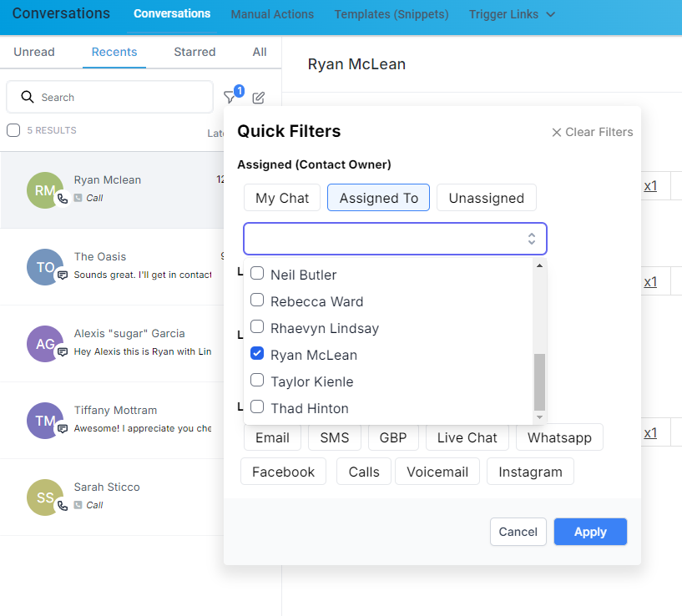Check the Taylor Kienle checkbox

257,380
